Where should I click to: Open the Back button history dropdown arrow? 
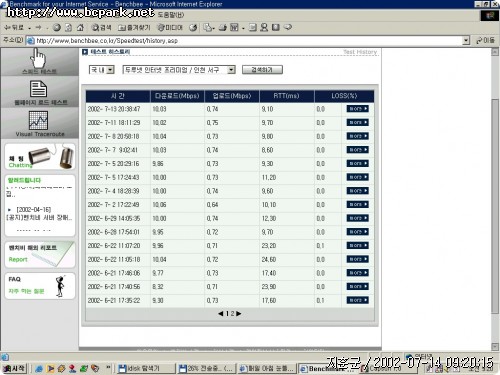[x=30, y=28]
